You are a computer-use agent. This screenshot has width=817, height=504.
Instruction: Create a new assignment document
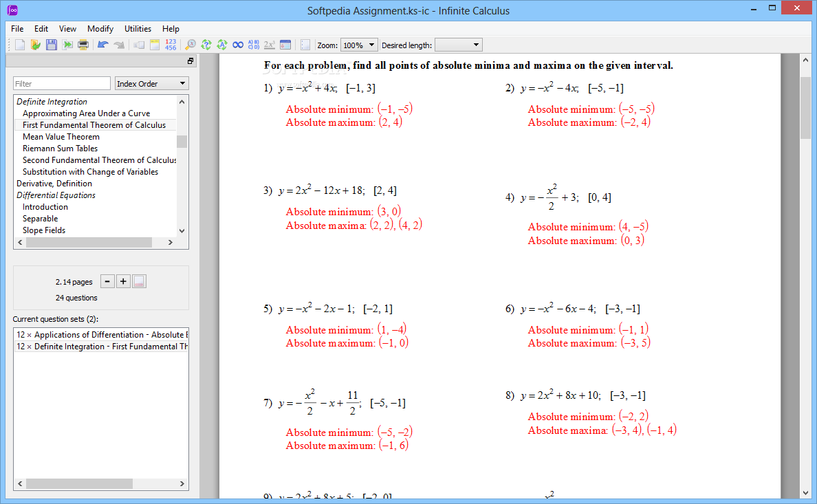pos(20,45)
